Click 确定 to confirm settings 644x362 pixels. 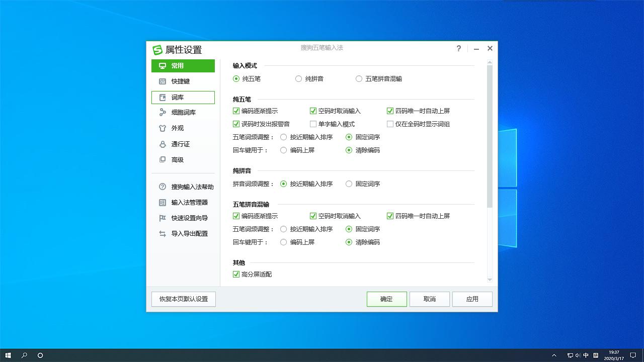(x=386, y=299)
